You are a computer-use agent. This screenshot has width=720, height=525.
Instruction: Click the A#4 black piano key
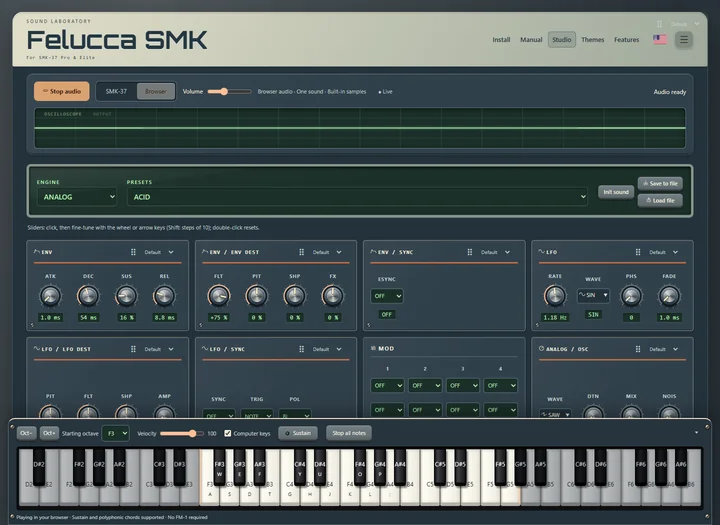(x=400, y=467)
